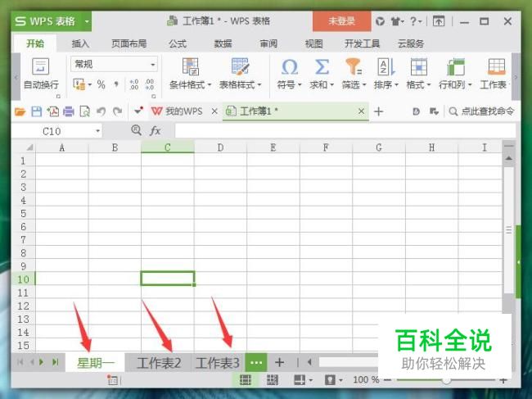The height and width of the screenshot is (399, 532).
Task: Show more sheets with the ellipsis button
Action: pyautogui.click(x=256, y=363)
